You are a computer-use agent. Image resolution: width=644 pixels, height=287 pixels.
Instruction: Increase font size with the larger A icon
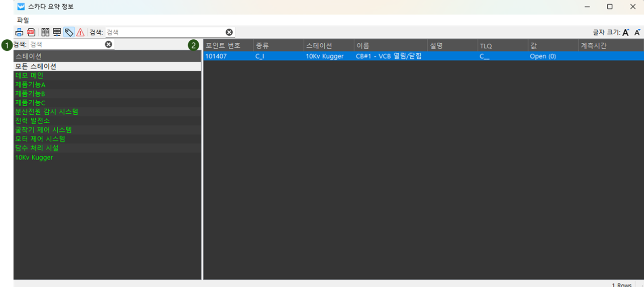pos(626,32)
